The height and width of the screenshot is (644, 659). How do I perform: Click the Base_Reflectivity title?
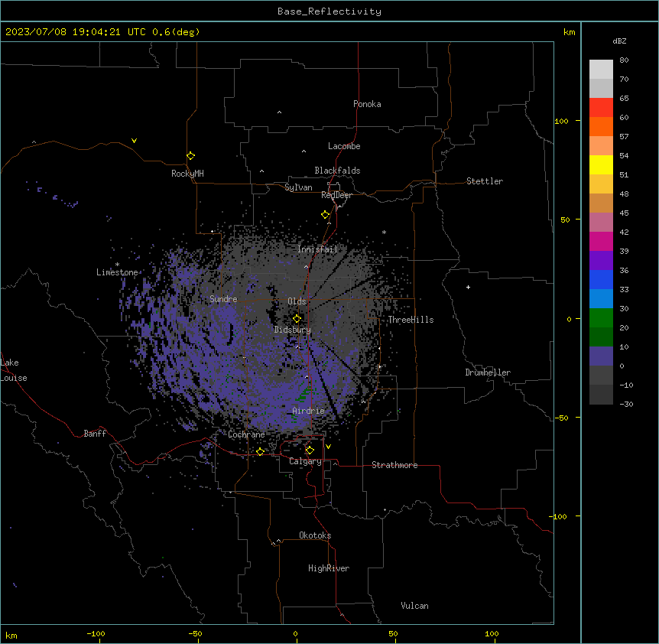tap(329, 11)
